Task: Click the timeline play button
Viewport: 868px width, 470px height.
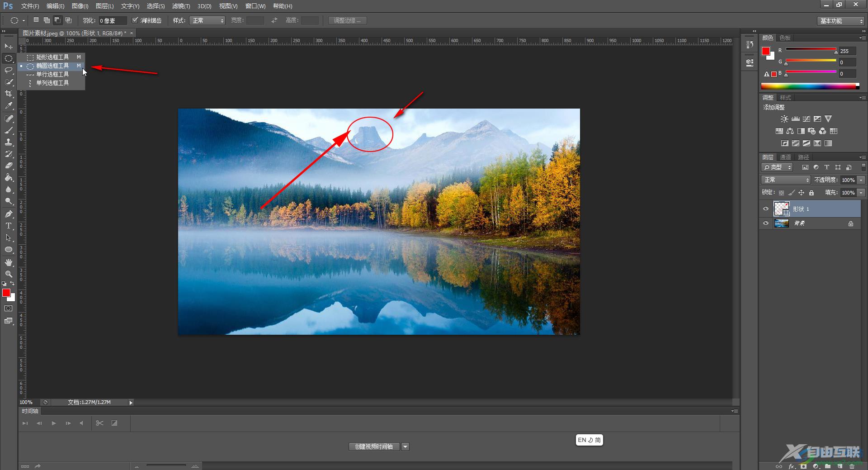Action: (x=54, y=423)
